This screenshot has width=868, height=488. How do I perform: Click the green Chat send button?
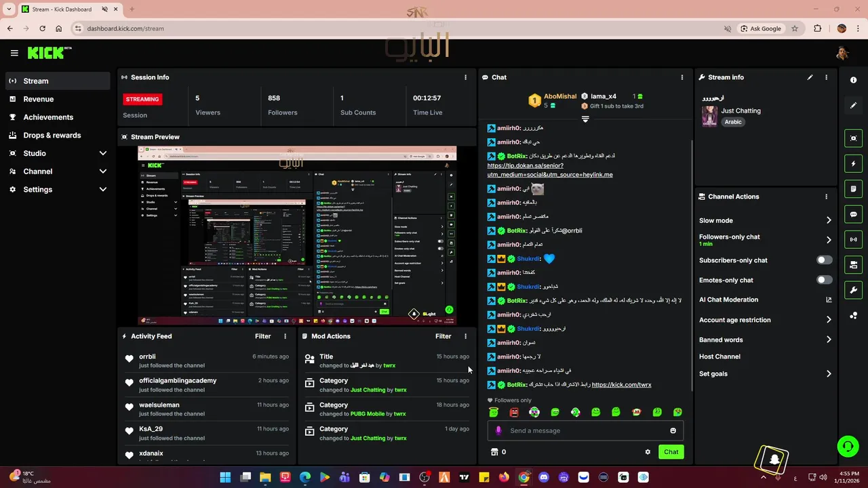(x=671, y=452)
